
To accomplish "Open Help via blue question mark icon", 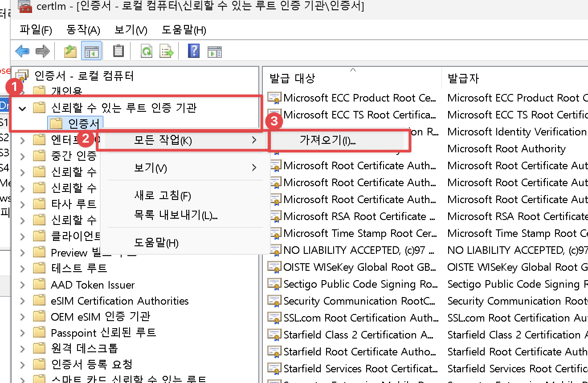I will (x=194, y=51).
